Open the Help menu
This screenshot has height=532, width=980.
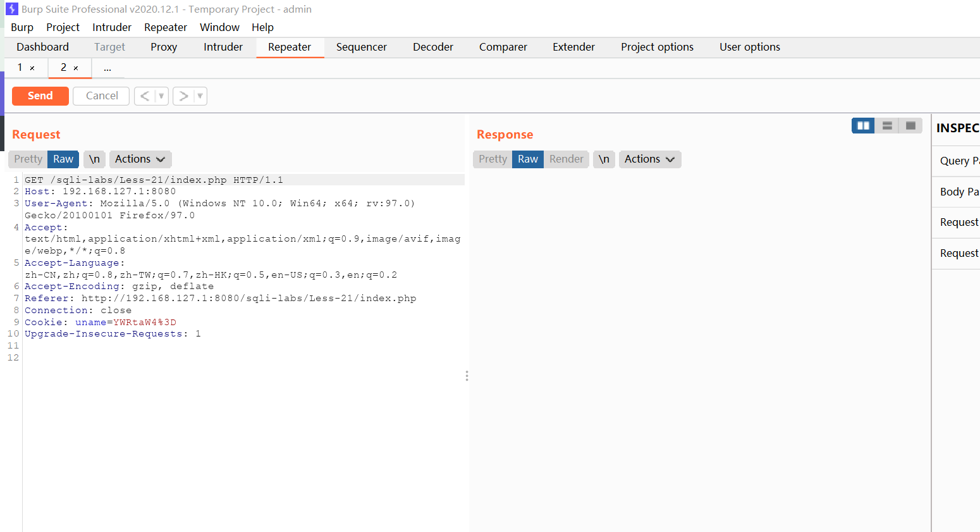coord(262,27)
